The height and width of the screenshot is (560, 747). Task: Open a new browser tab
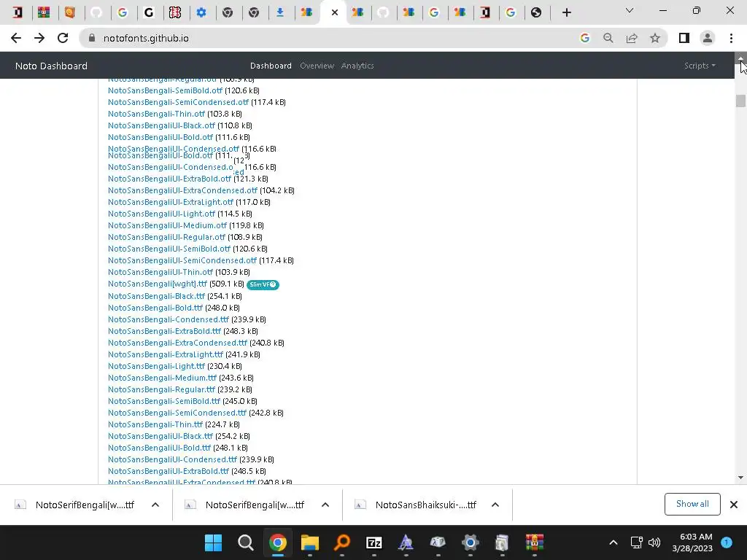click(x=566, y=12)
